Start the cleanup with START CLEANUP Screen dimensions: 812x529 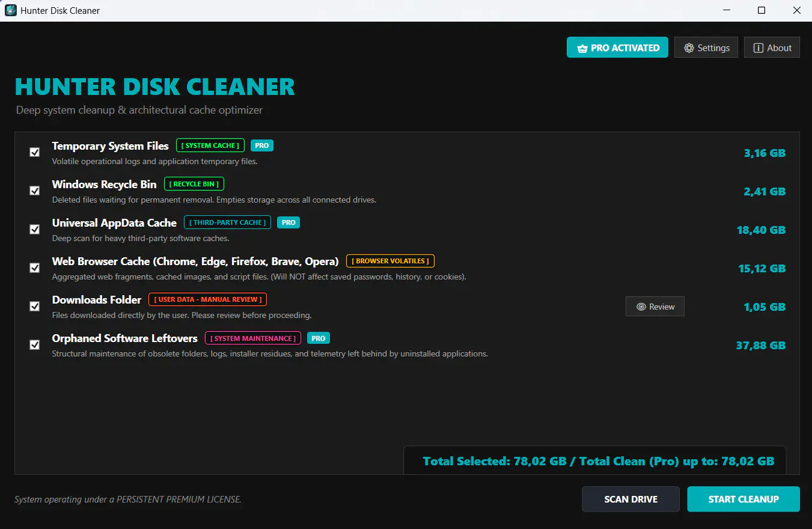pyautogui.click(x=743, y=499)
